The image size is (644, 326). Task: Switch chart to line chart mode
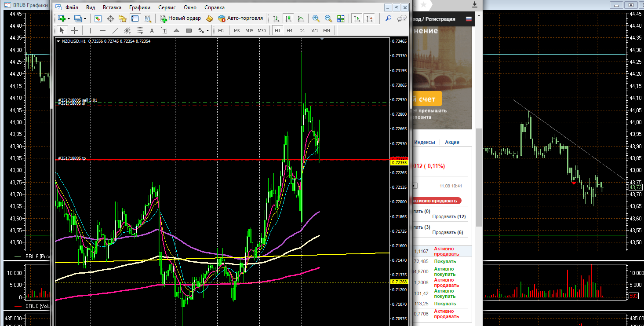coord(301,18)
